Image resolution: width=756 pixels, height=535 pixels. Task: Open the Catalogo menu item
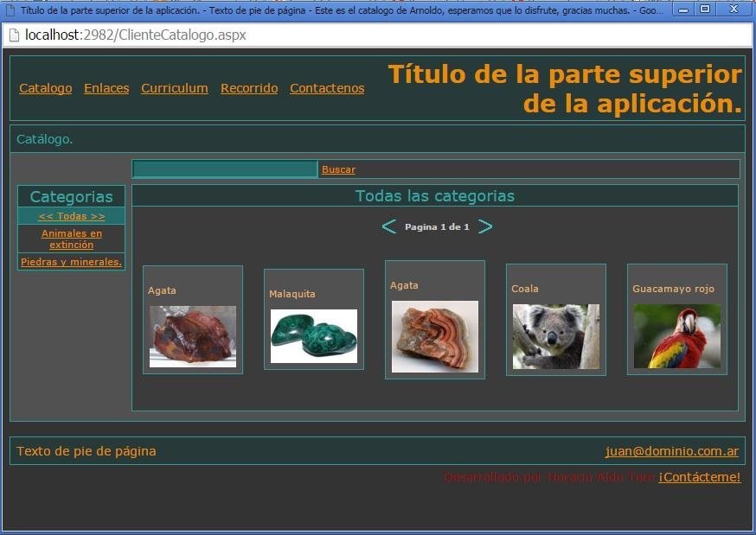coord(45,88)
